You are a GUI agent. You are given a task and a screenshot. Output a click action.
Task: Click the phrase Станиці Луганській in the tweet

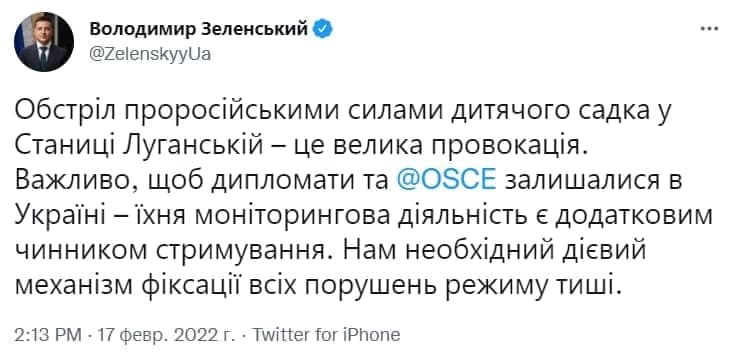point(138,146)
